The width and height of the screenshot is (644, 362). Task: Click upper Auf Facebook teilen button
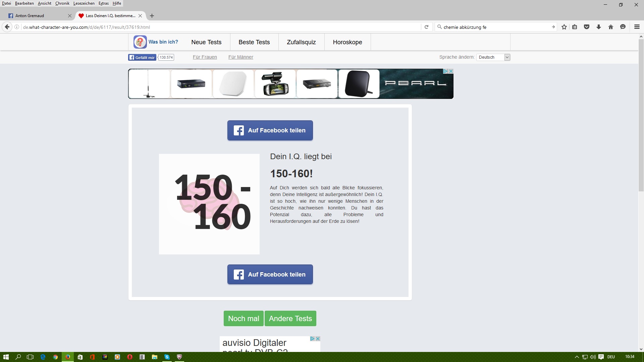[270, 130]
